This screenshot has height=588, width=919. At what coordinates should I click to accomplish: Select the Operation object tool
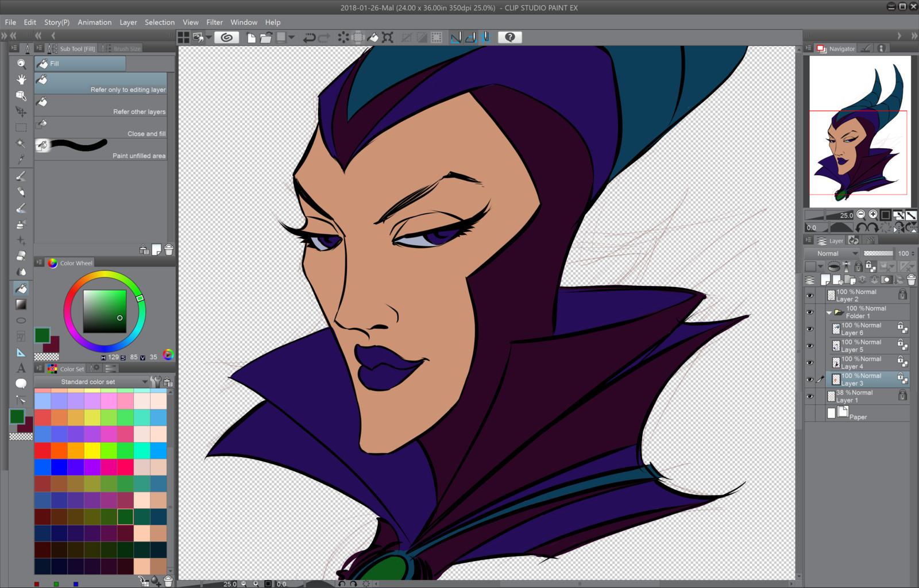[21, 95]
